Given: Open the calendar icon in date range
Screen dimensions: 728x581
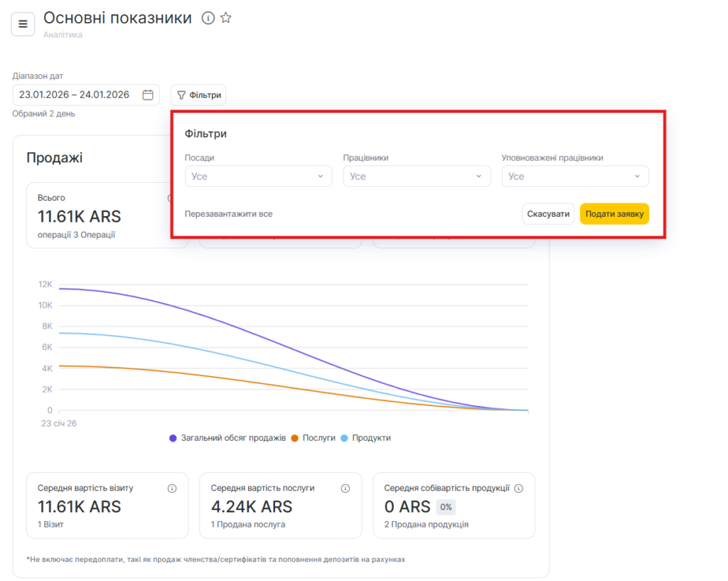Looking at the screenshot, I should click(148, 95).
